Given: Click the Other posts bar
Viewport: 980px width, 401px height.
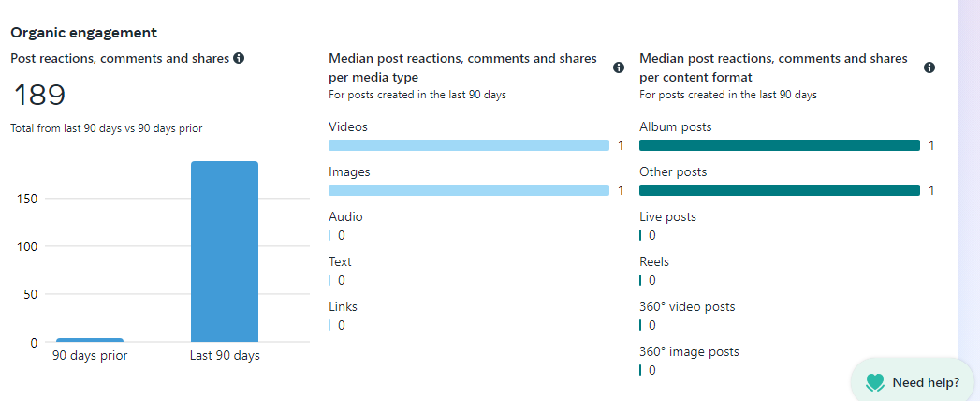Looking at the screenshot, I should click(x=779, y=190).
